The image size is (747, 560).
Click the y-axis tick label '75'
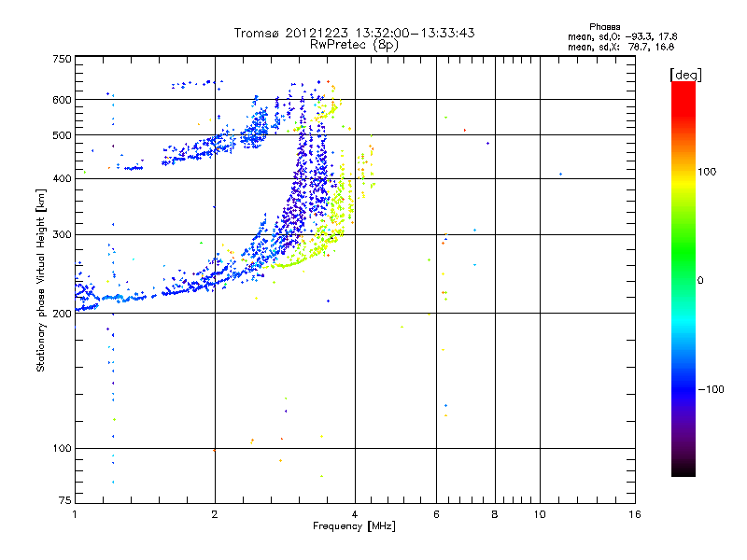point(65,500)
